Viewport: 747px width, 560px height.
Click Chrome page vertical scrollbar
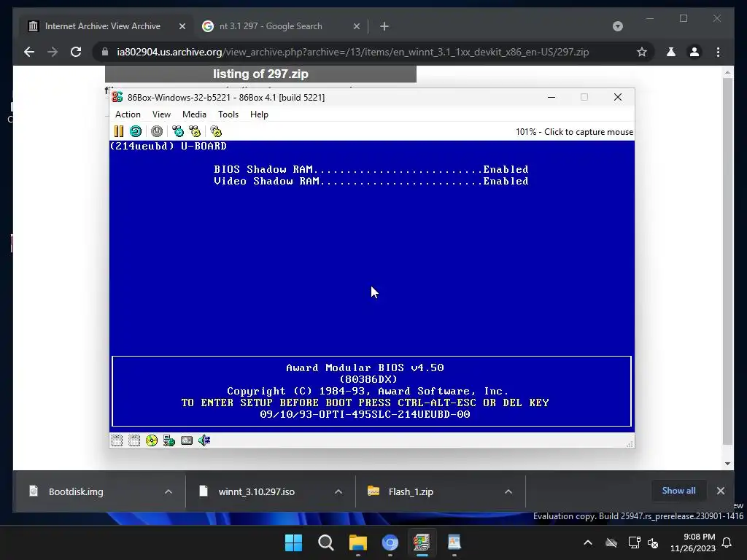tap(727, 262)
